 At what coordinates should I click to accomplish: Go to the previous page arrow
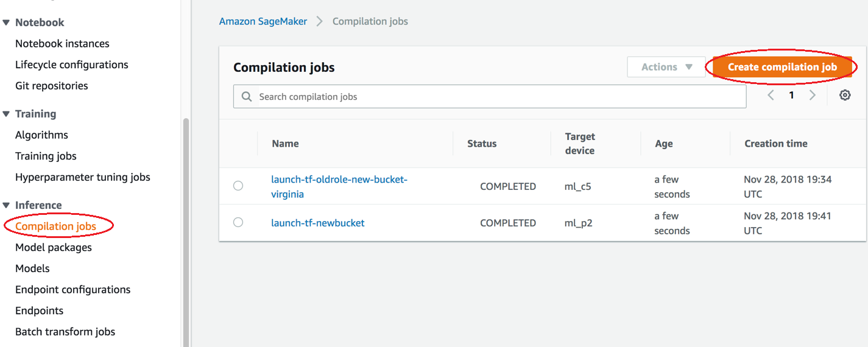coord(771,96)
